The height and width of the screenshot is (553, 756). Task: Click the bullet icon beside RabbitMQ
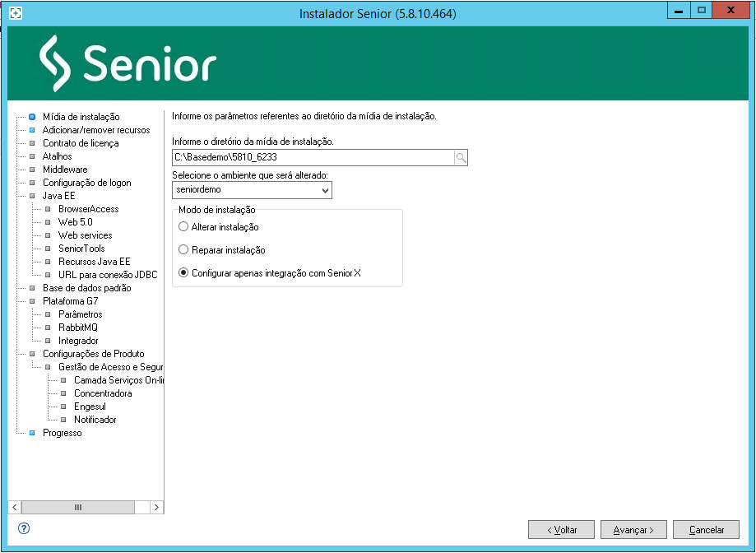coord(48,328)
